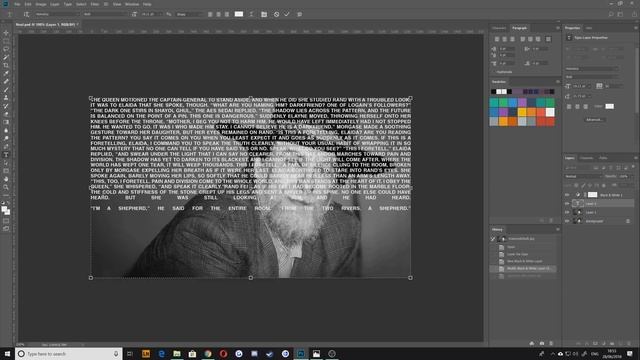Click the Advanced button in Properties
This screenshot has height=360, width=640.
594,120
